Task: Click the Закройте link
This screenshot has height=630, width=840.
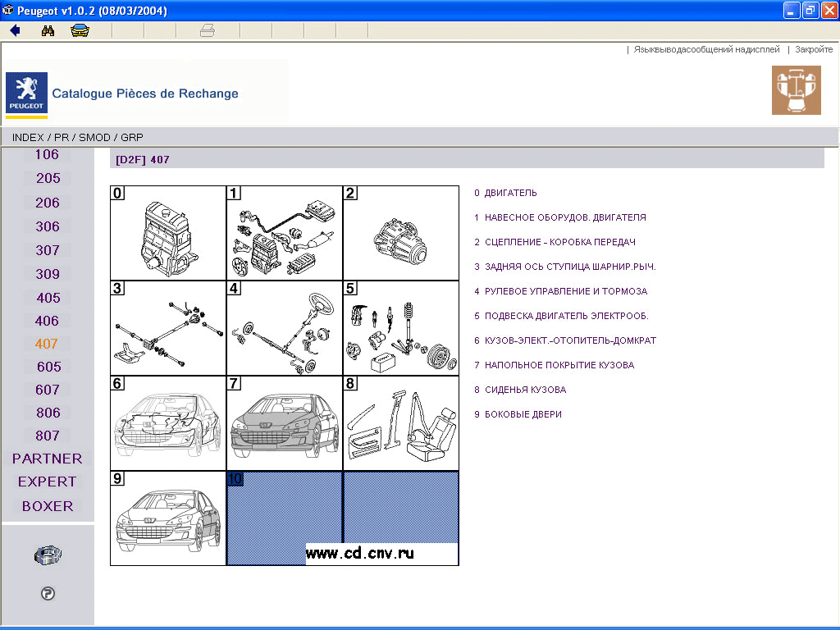Action: pyautogui.click(x=814, y=49)
